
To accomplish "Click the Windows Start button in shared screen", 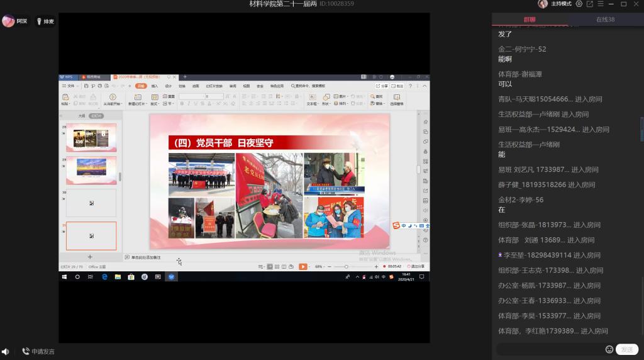I will [x=64, y=276].
